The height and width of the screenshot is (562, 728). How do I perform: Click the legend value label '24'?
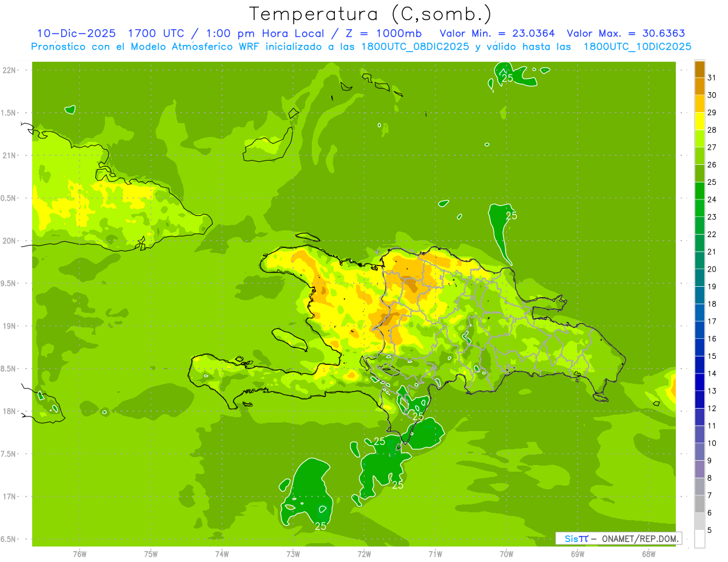712,199
